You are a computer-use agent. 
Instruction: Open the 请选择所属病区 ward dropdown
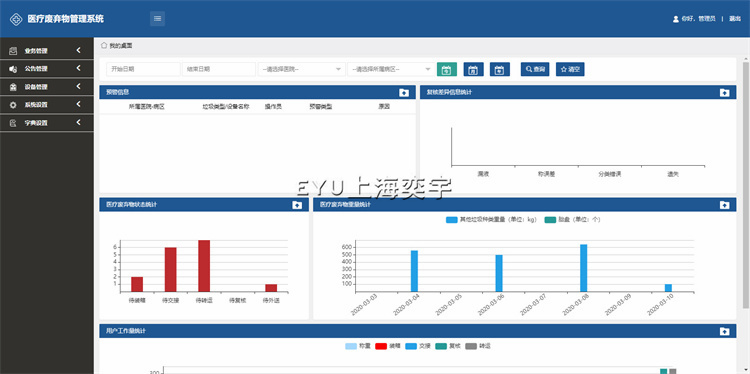(391, 69)
